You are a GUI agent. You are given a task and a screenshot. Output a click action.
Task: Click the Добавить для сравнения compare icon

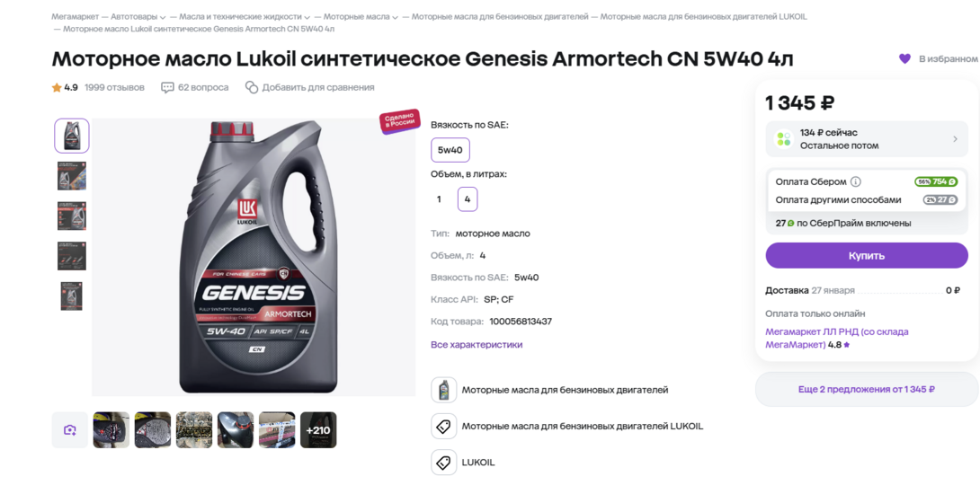pyautogui.click(x=251, y=87)
